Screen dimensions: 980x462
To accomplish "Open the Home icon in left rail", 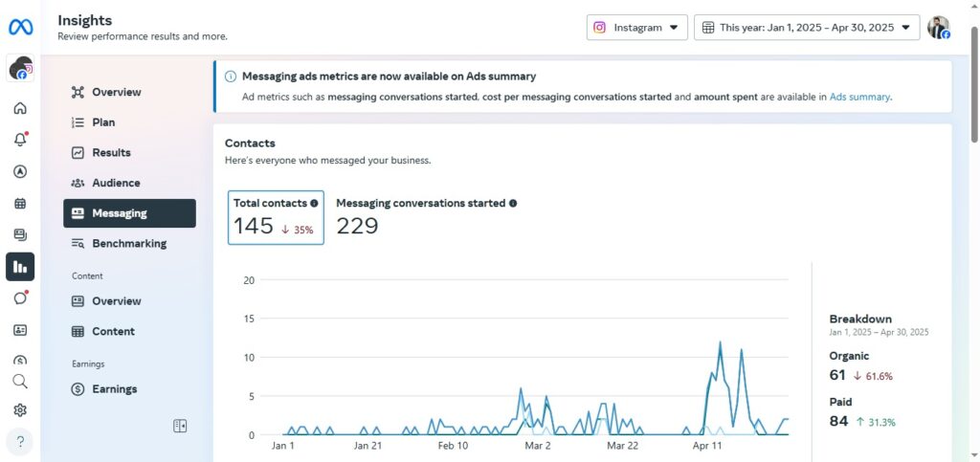I will point(20,108).
